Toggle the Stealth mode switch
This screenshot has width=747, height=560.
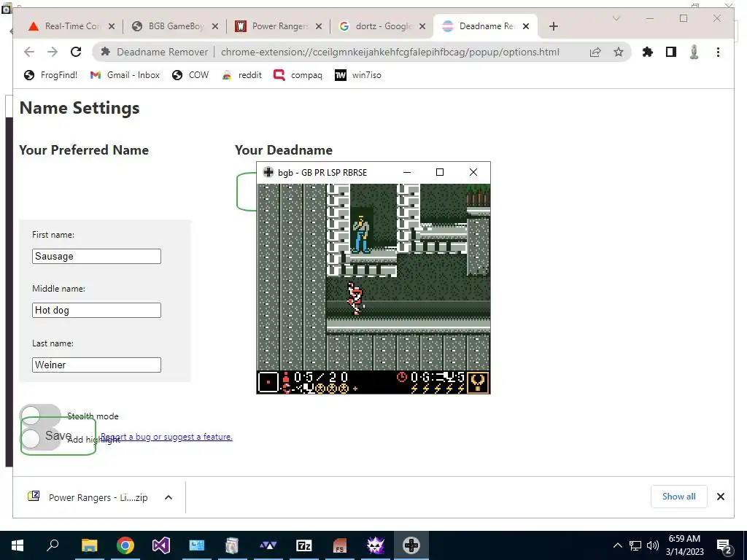click(41, 415)
